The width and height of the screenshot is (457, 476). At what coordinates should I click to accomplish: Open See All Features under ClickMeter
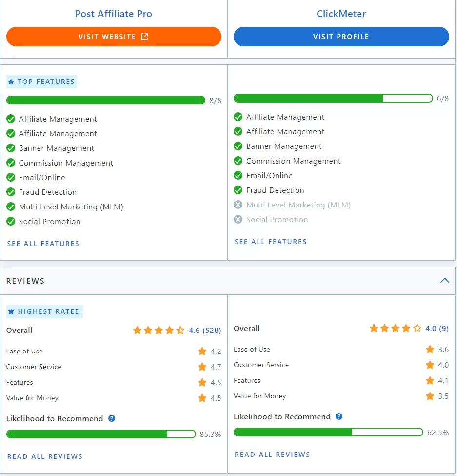point(270,241)
